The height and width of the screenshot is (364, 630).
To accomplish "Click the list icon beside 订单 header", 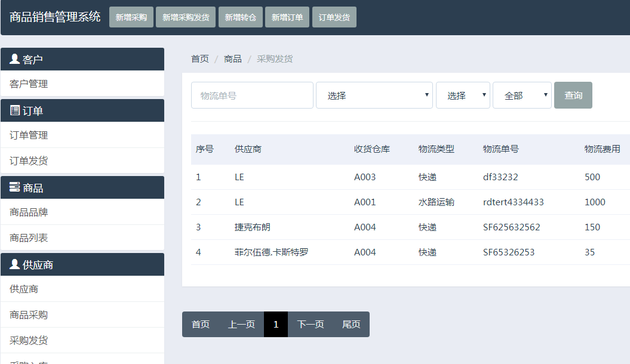I will pos(15,110).
